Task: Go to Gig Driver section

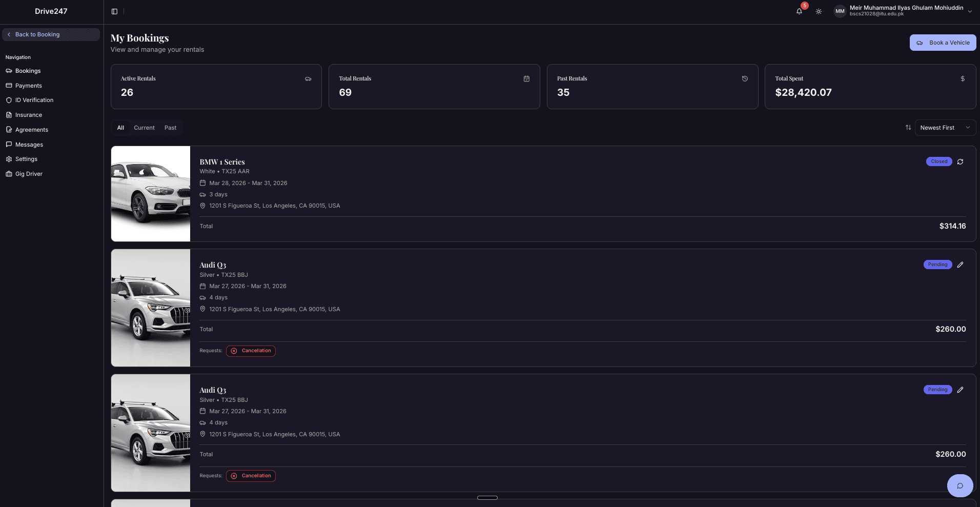Action: (x=29, y=174)
